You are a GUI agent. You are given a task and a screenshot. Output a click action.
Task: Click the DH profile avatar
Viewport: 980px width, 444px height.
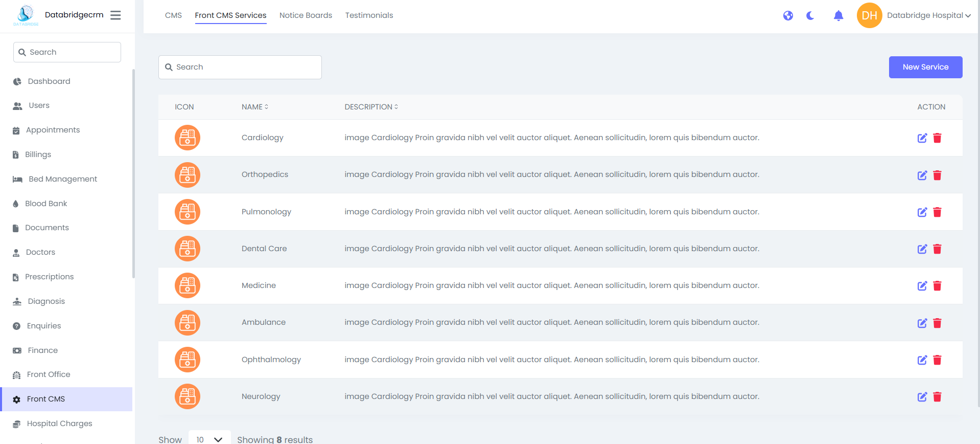click(x=869, y=15)
